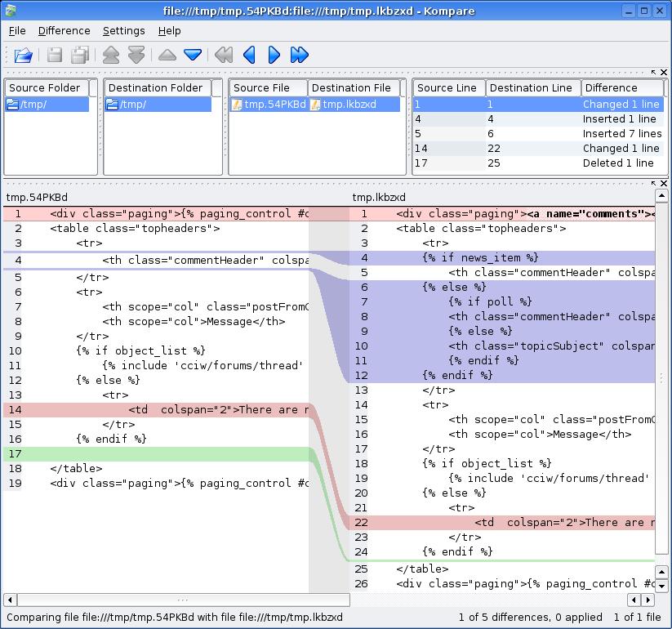Click the vertical scrollbar thumb in diff view

tap(661, 378)
